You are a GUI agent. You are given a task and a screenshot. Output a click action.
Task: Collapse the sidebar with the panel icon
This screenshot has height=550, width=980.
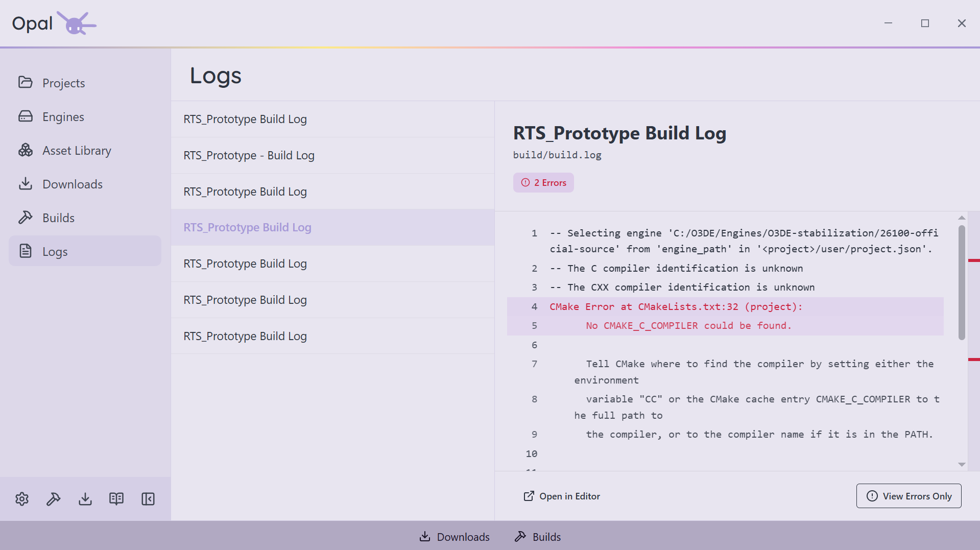tap(148, 499)
